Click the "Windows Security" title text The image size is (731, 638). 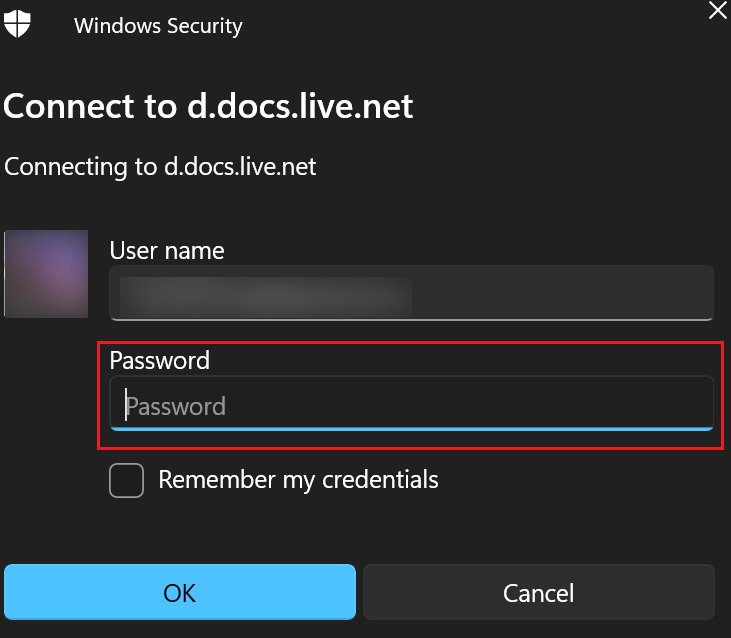point(159,26)
